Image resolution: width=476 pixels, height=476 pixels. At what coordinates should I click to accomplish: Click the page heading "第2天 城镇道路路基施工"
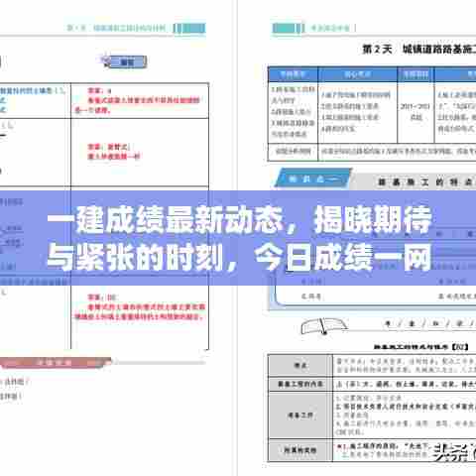pyautogui.click(x=419, y=50)
